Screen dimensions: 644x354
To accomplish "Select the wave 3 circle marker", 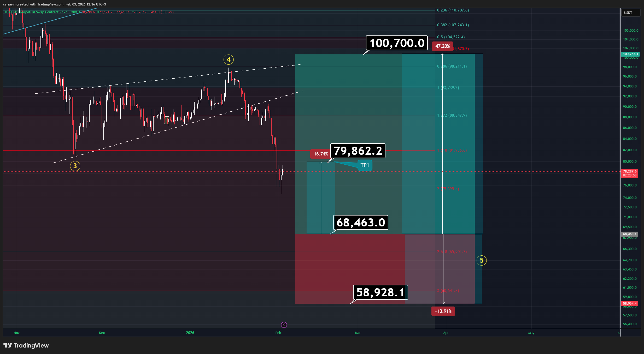I will (x=75, y=166).
